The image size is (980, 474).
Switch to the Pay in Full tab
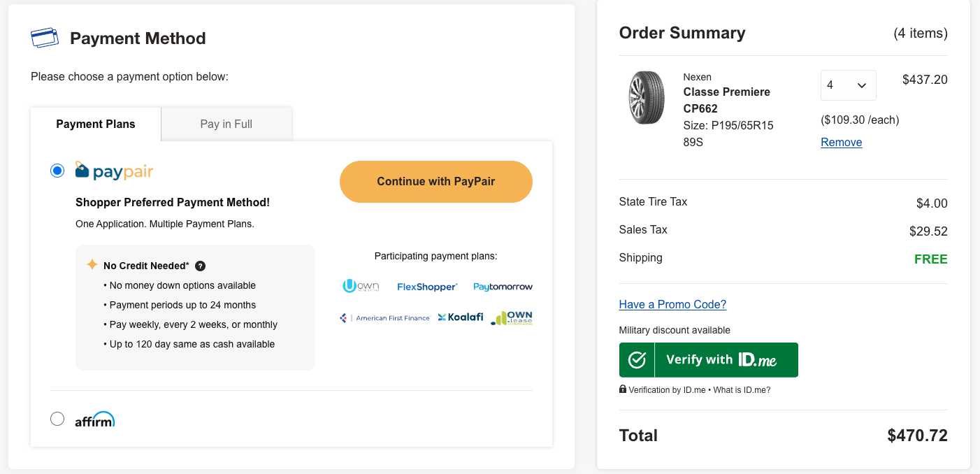tap(226, 124)
